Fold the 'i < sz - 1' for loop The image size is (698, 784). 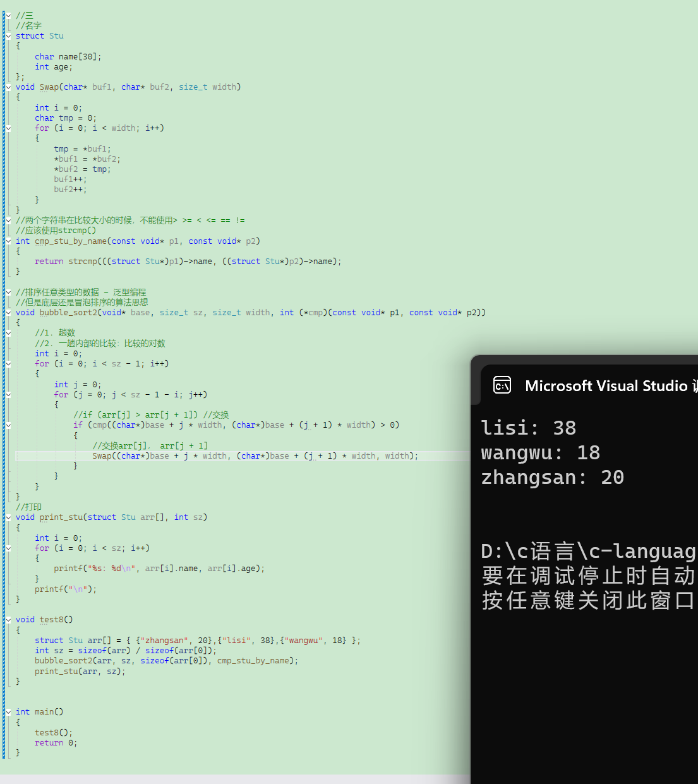click(x=9, y=364)
